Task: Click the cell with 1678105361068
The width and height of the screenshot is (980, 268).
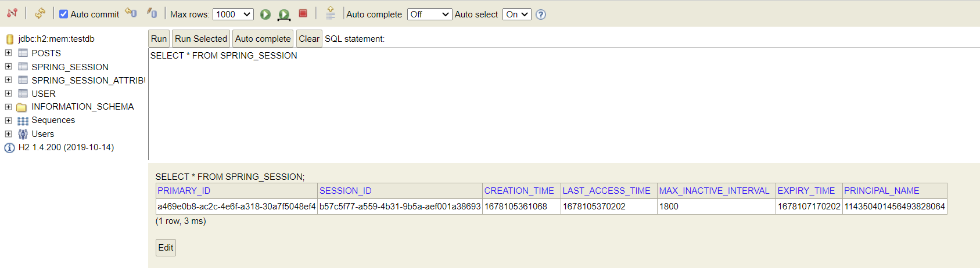Action: [522, 207]
